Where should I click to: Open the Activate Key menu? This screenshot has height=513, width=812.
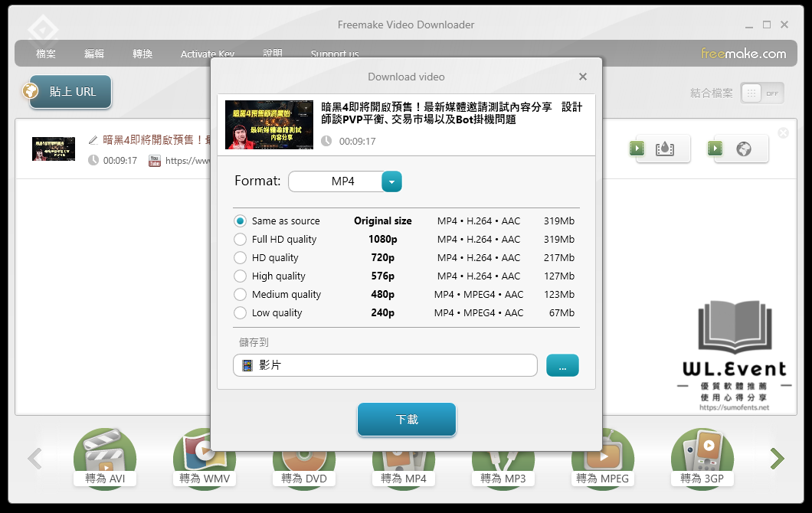[x=207, y=54]
